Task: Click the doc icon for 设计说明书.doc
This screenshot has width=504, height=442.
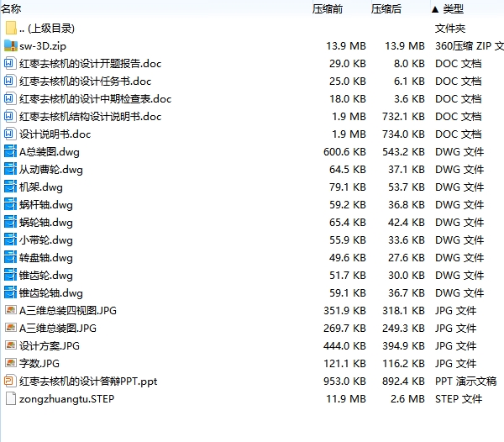Action: [9, 134]
